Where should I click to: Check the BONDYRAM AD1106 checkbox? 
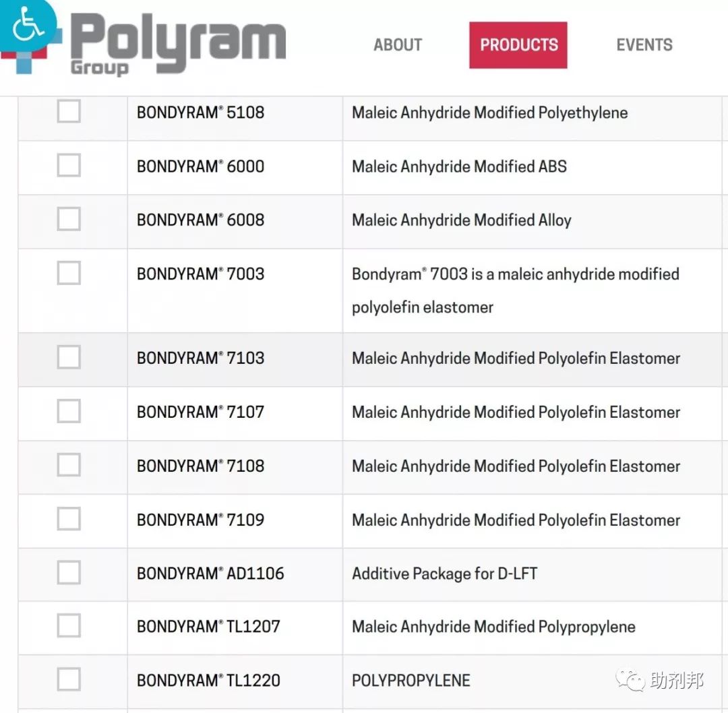[69, 572]
